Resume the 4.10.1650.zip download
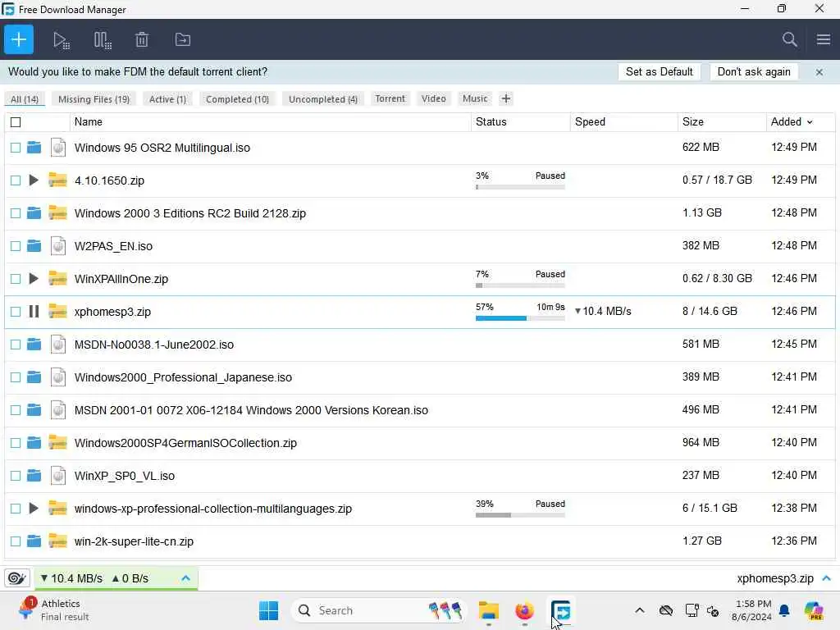 click(33, 180)
